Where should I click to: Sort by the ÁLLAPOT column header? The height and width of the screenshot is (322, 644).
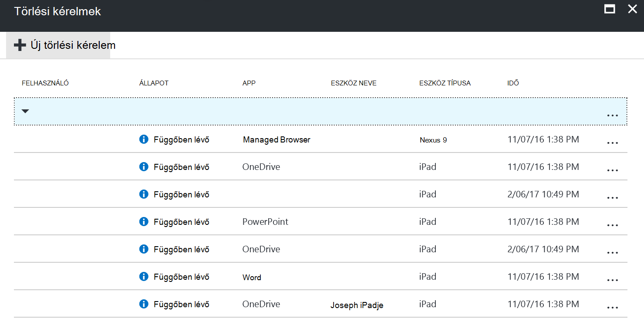154,83
